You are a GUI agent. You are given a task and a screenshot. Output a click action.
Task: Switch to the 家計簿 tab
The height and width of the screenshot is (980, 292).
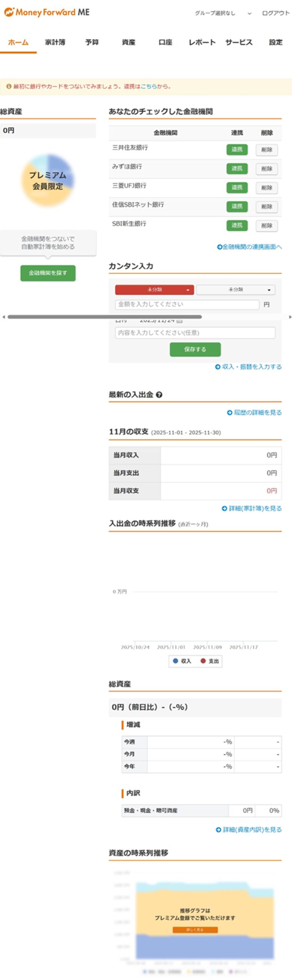55,42
